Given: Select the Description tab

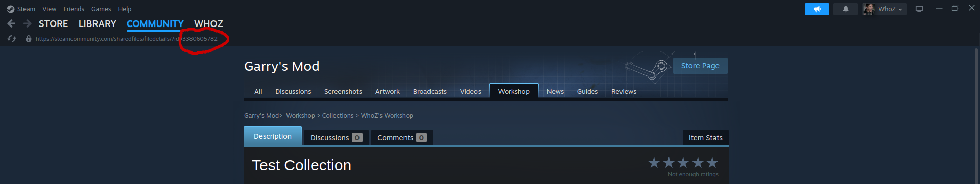Looking at the screenshot, I should [273, 136].
